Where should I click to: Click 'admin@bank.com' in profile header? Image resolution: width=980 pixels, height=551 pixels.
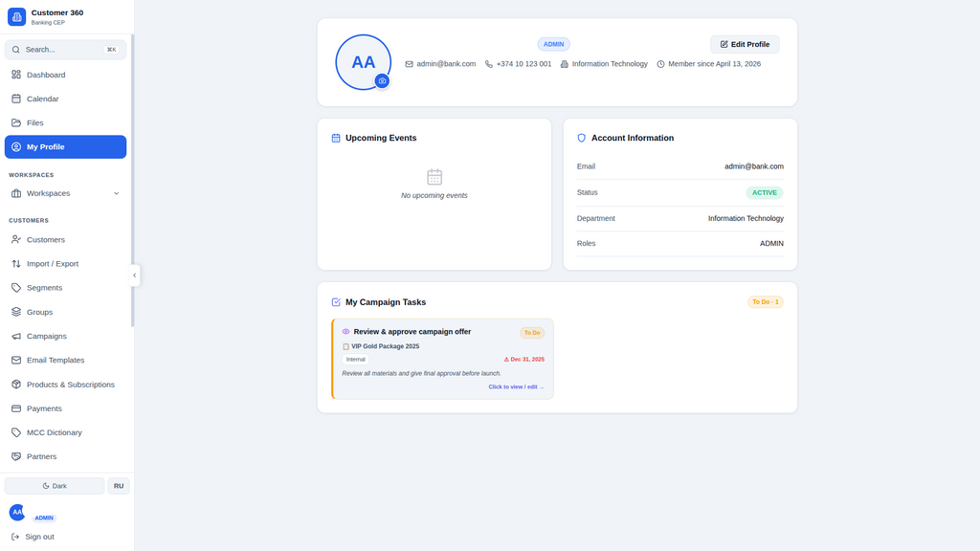[446, 64]
